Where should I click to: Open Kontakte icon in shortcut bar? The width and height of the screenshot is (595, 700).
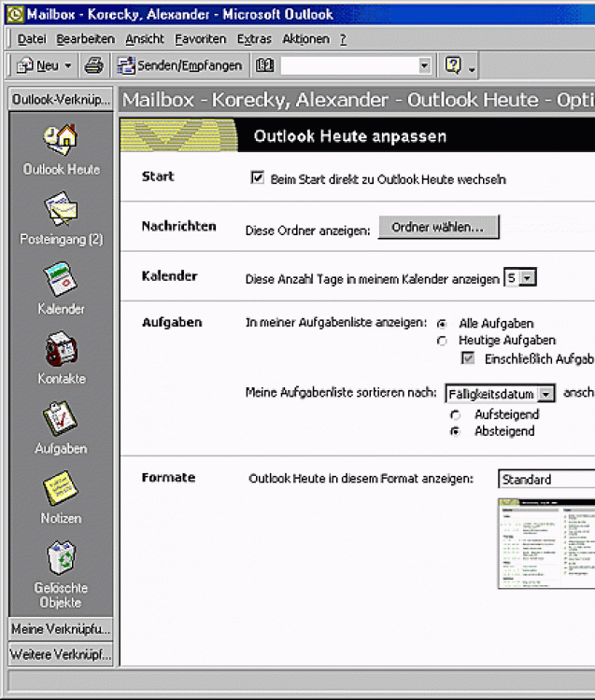pyautogui.click(x=62, y=349)
